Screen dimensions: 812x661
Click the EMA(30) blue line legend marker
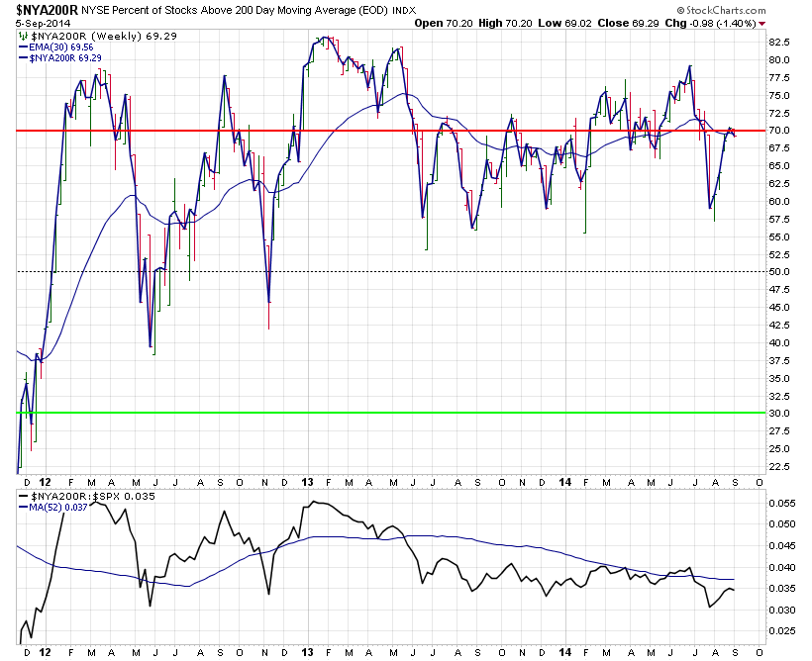24,47
